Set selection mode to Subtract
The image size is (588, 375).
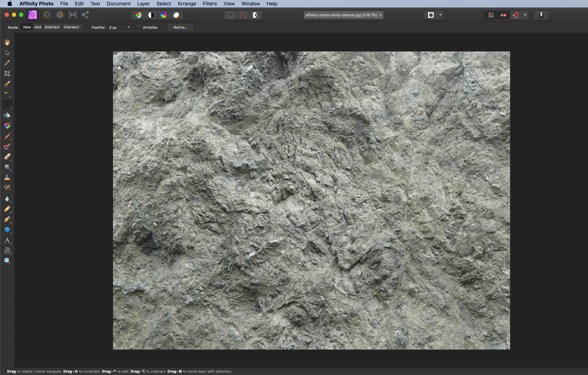point(52,27)
